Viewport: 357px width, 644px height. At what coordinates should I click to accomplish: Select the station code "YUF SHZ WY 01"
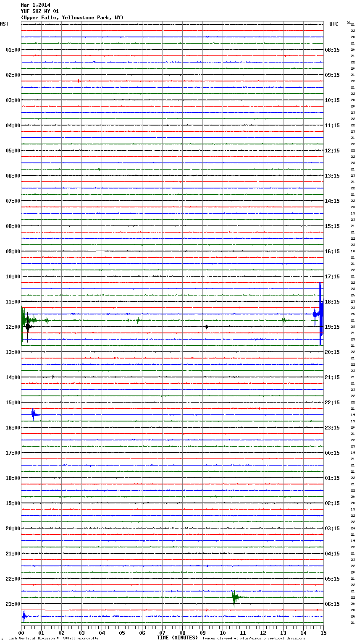[40, 11]
